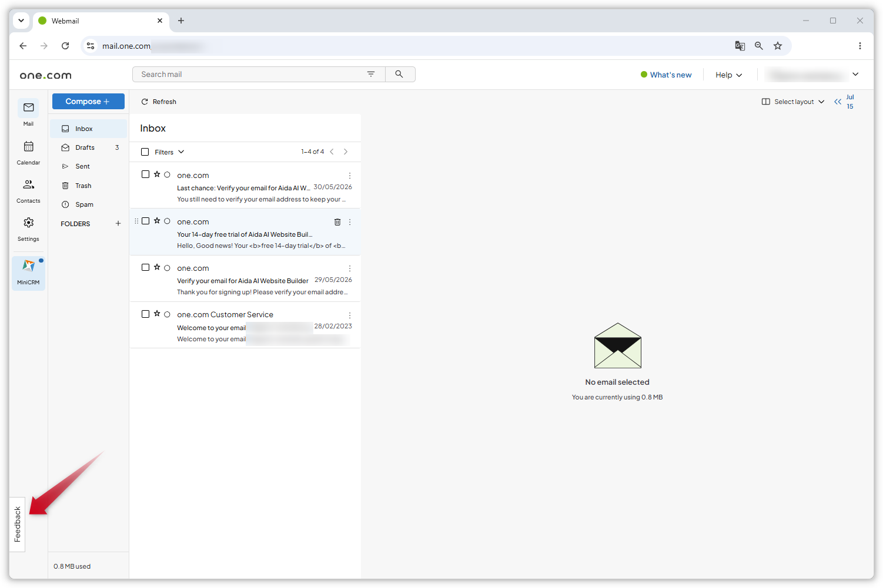The image size is (883, 588).
Task: Click the browser reload button
Action: [x=65, y=46]
